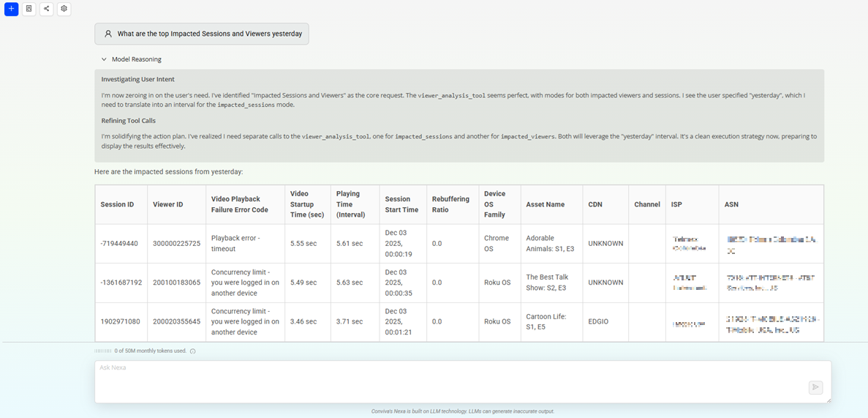Click the Session ID column header
Image resolution: width=868 pixels, height=418 pixels.
click(x=122, y=204)
